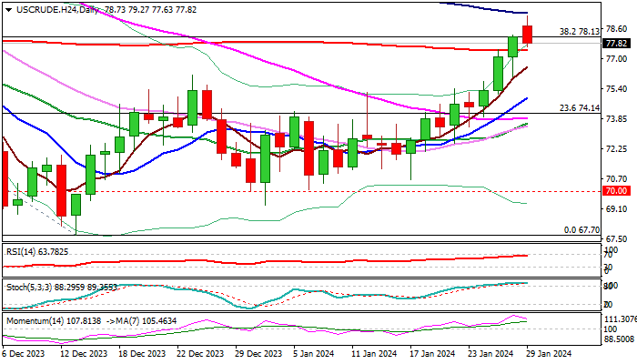
Task: Click the red 70.00 price level tag
Action: pyautogui.click(x=616, y=191)
